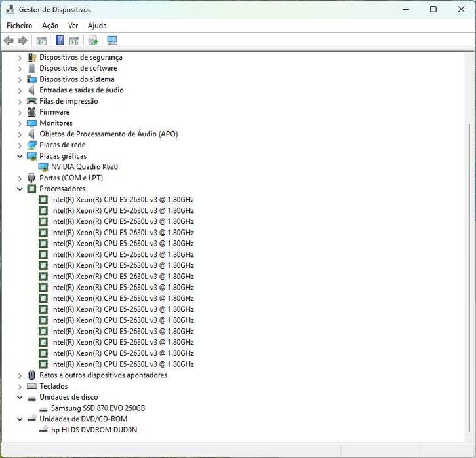
Task: Click the show/hide console tree icon
Action: pos(41,41)
